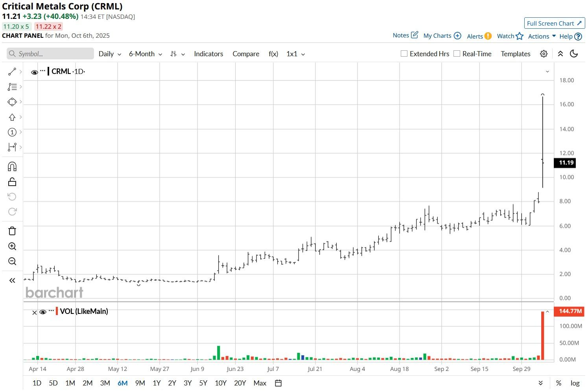588x391 pixels.
Task: Zoom out of the chart
Action: click(x=12, y=261)
